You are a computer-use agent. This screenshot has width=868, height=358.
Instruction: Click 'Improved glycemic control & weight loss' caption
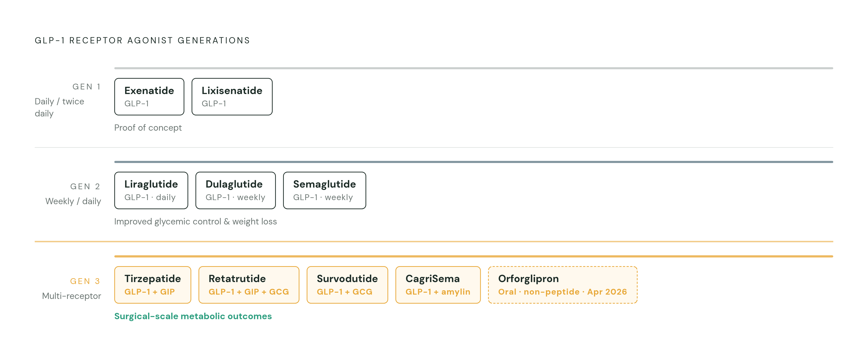196,222
